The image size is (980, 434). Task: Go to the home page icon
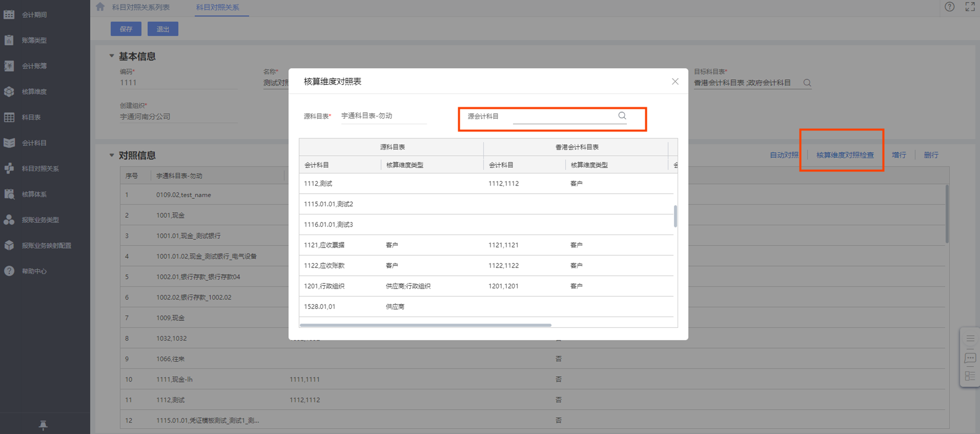[x=100, y=7]
